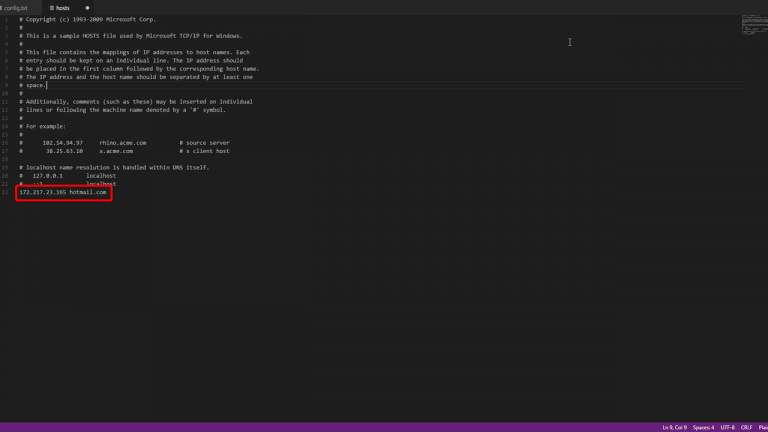Click the 'sample HOSTS file' comment line
Screen dimensions: 768x432
131,36
